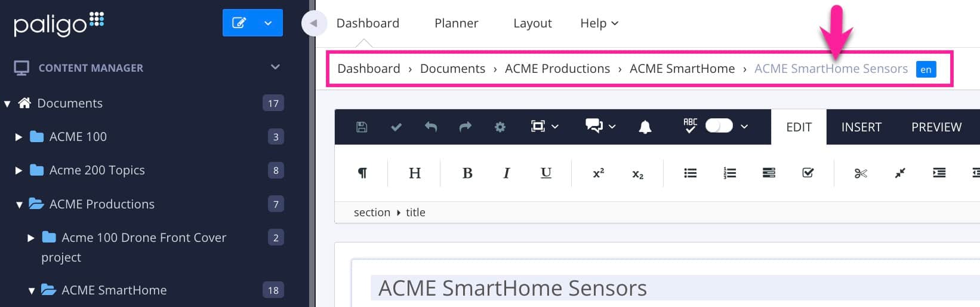The image size is (980, 307).
Task: Click the Undo arrow icon
Action: [x=431, y=127]
